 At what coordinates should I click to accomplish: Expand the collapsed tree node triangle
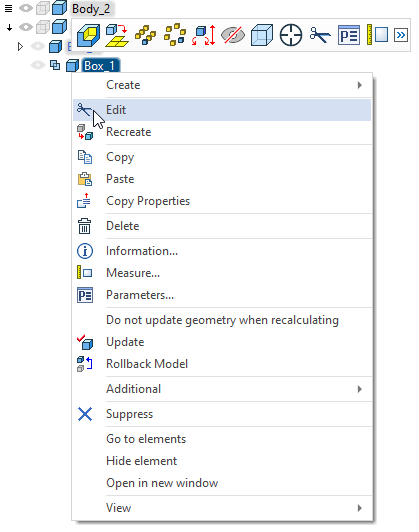[x=20, y=46]
